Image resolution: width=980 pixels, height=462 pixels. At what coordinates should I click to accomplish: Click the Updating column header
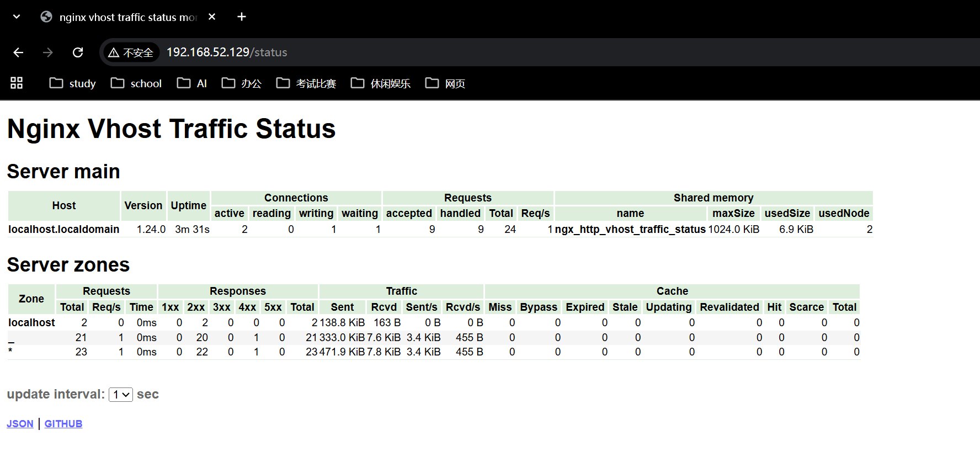[669, 307]
